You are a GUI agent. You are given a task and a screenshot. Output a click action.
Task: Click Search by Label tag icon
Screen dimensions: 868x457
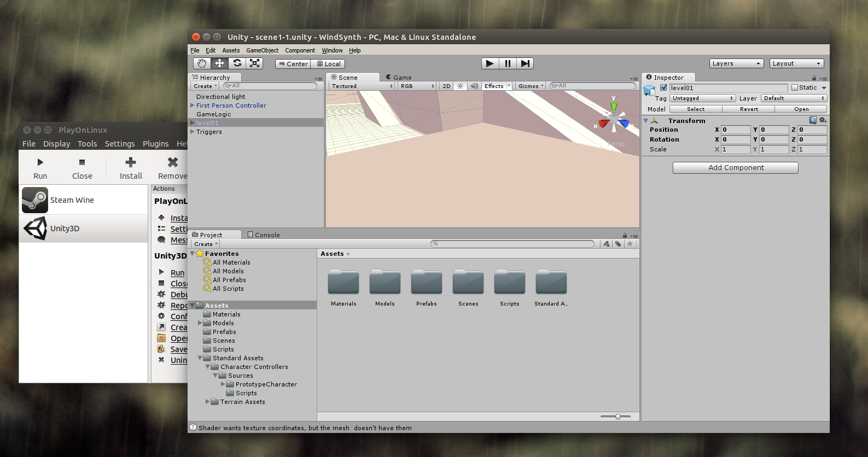click(618, 244)
